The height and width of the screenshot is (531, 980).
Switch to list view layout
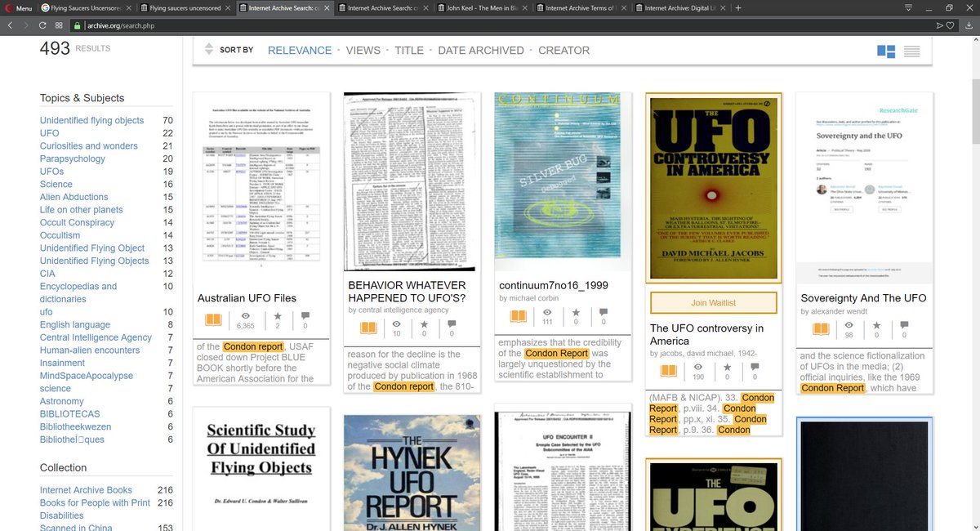tap(912, 51)
